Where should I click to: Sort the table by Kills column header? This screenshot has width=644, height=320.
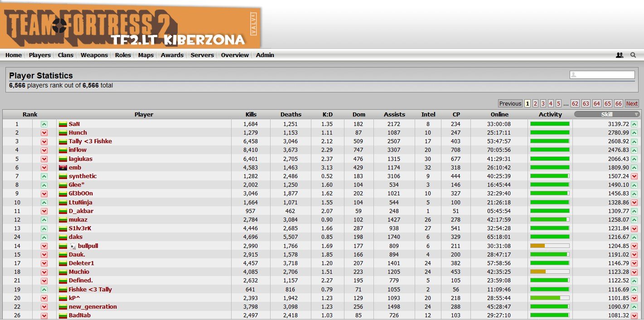(x=251, y=115)
